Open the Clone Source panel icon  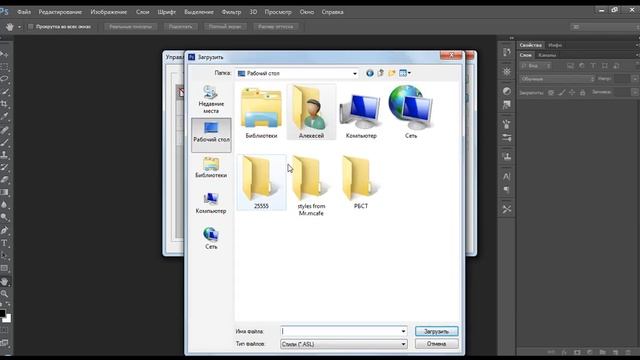click(507, 156)
